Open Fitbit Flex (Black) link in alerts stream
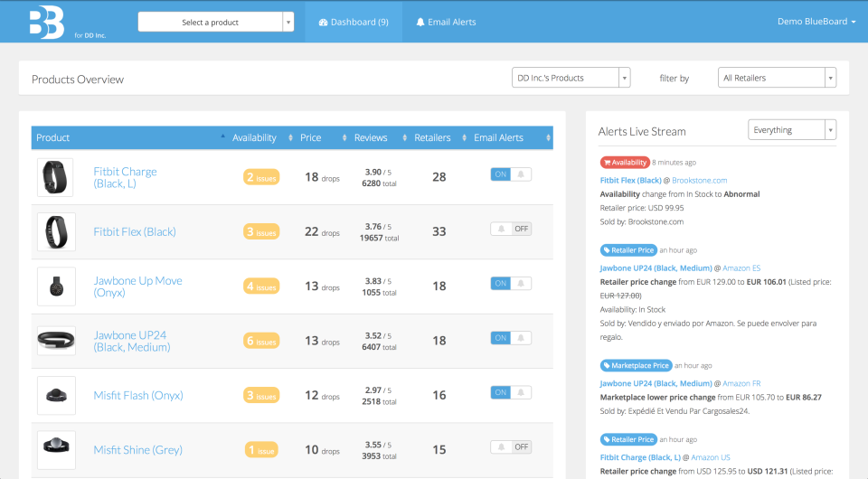 click(630, 181)
